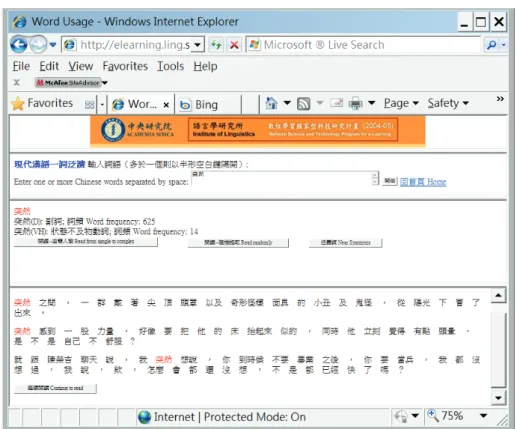Click the scroll down arrow of results pane
Image resolution: width=517 pixels, height=429 pixels.
(x=498, y=398)
